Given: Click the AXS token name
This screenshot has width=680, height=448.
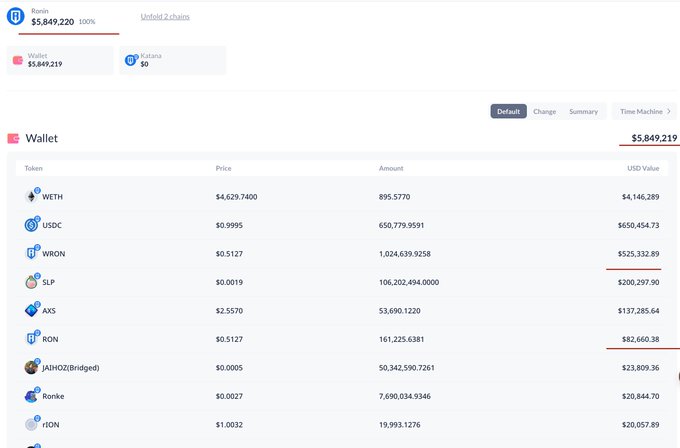Looking at the screenshot, I should (49, 311).
